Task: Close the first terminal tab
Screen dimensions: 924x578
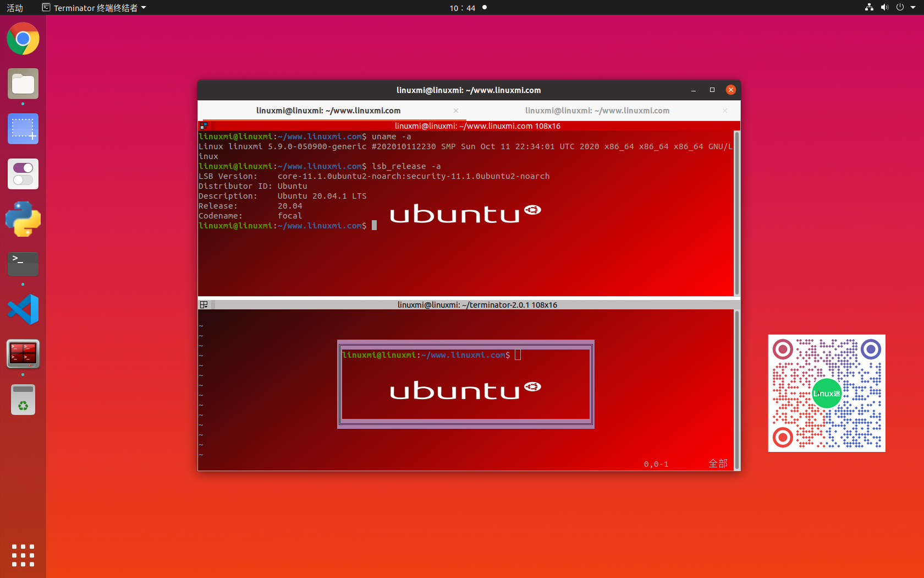Action: pyautogui.click(x=456, y=110)
